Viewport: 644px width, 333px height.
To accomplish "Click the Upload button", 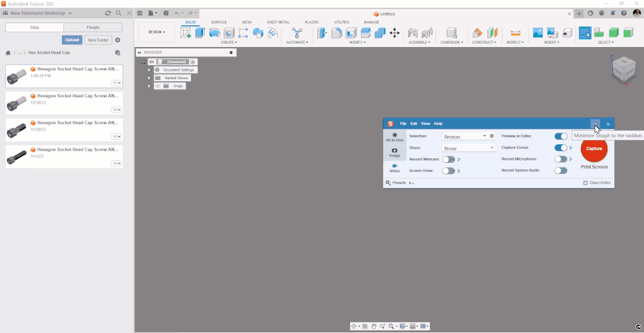I will click(72, 40).
